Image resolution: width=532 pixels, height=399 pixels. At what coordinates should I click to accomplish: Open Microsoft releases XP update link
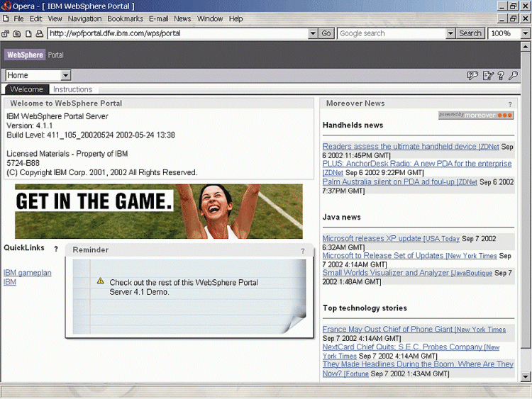pyautogui.click(x=391, y=238)
